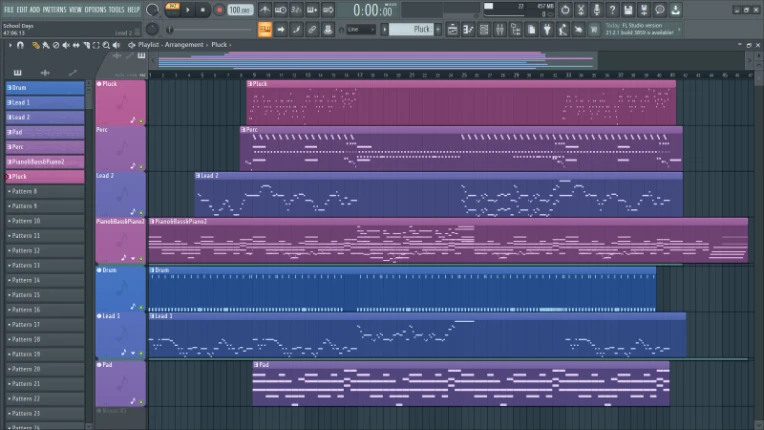
Task: Open the Browser view icon
Action: (516, 30)
